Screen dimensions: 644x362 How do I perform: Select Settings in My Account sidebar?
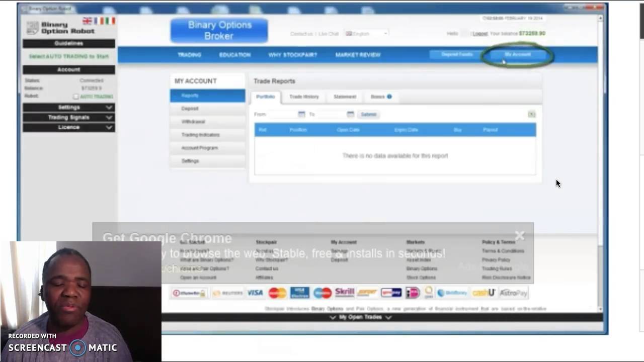point(207,161)
